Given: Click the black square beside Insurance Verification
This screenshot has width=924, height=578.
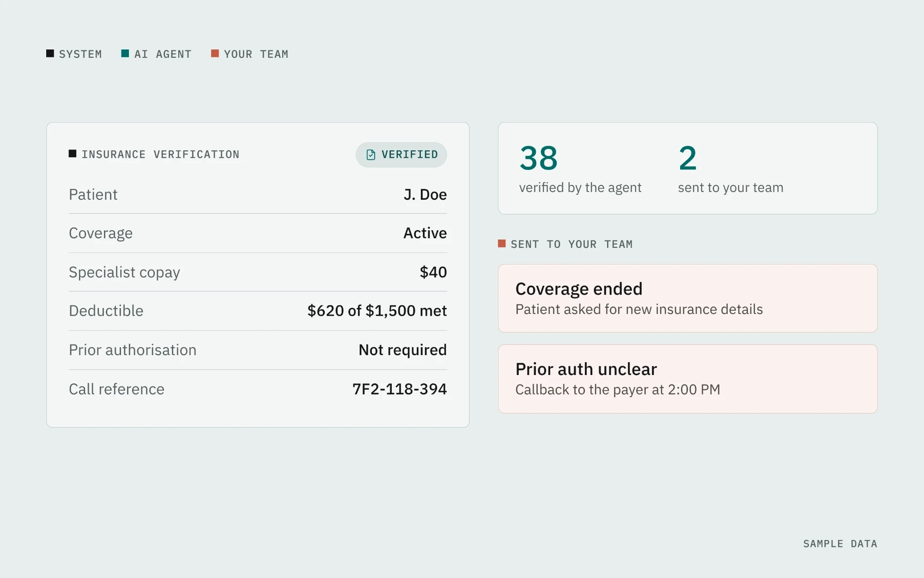Looking at the screenshot, I should pos(73,154).
